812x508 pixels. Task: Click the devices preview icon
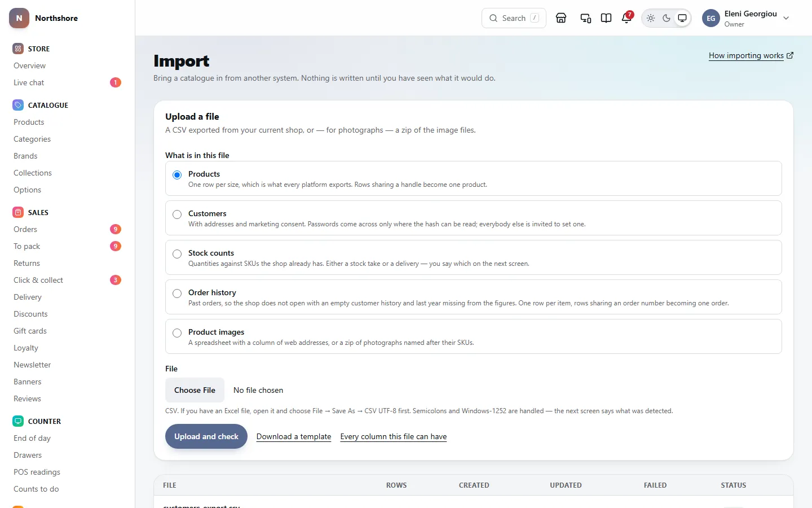tap(586, 18)
